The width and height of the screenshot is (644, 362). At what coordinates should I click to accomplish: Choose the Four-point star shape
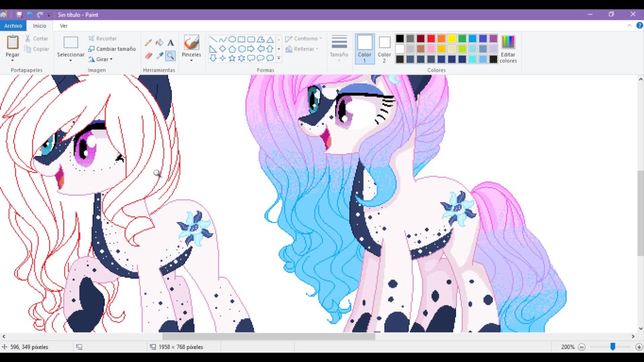coord(222,58)
